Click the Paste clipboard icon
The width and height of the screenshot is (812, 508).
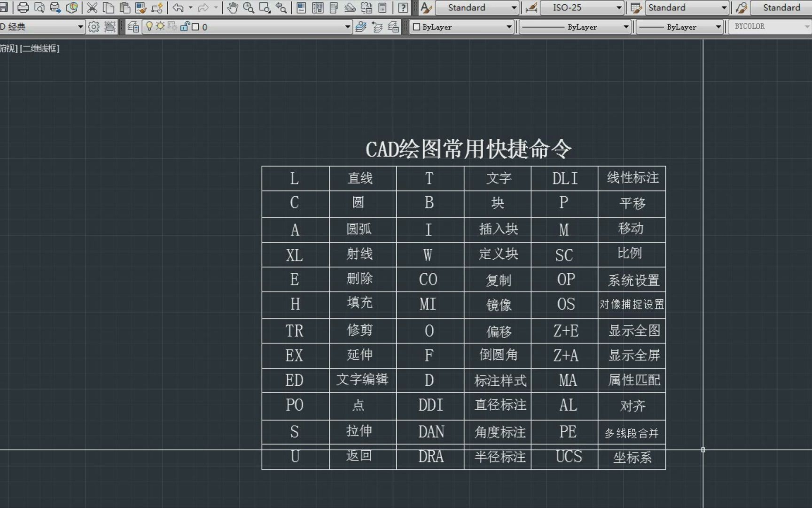pos(125,8)
